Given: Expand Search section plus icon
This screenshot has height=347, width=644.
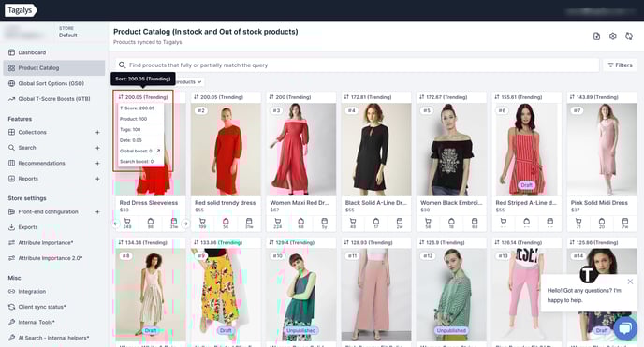Looking at the screenshot, I should pos(97,148).
